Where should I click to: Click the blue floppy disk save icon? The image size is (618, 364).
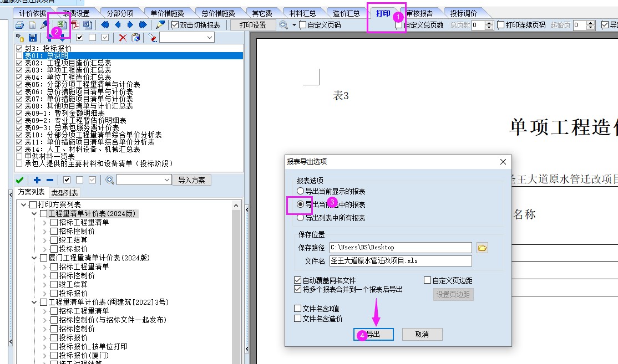pos(33,38)
